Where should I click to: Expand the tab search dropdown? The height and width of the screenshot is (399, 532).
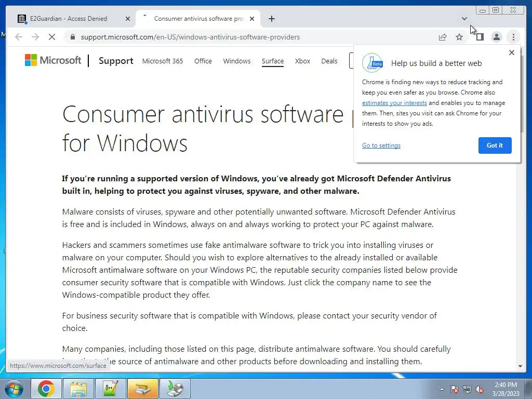coord(464,19)
